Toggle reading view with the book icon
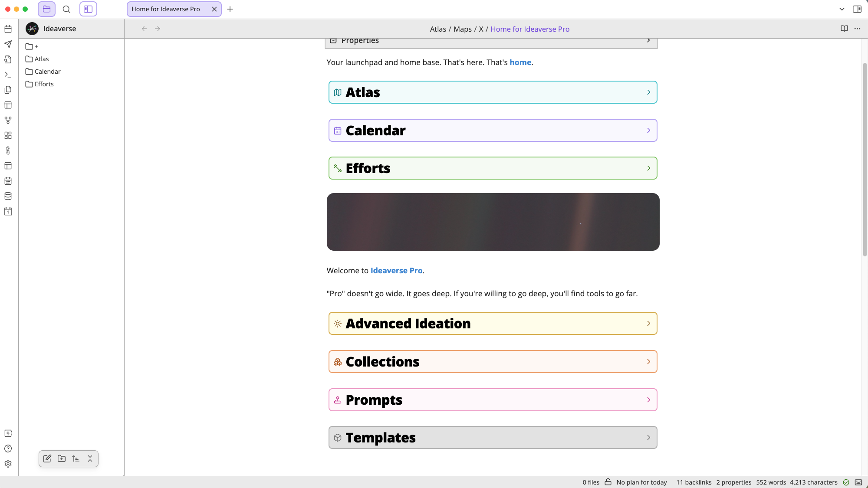This screenshot has width=868, height=488. point(844,29)
